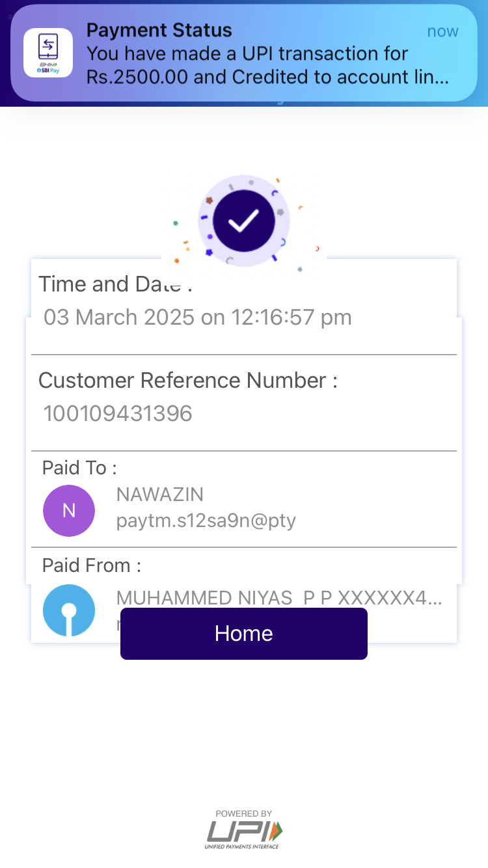Screen dimensions: 488x868
Task: Open the Payment Status notification title
Action: pos(159,30)
